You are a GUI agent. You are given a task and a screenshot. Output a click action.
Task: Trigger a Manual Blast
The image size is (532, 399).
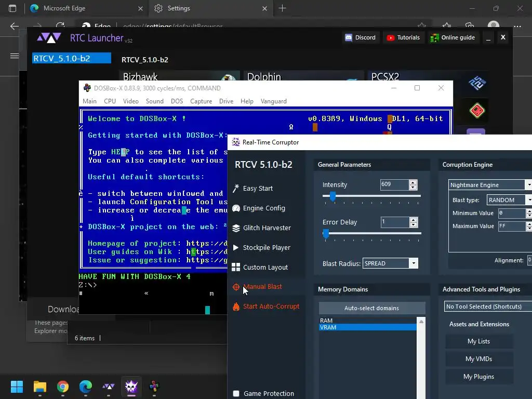(257, 287)
